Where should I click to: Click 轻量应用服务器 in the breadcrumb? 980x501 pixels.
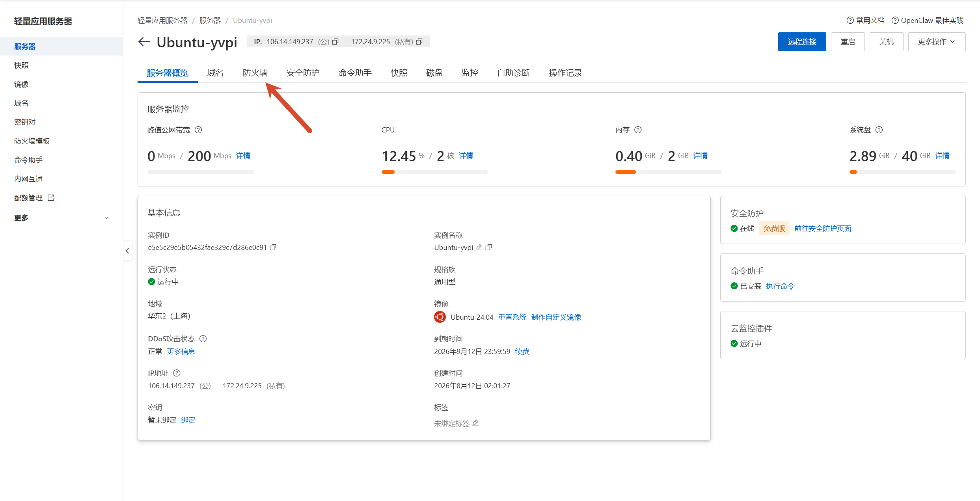coord(162,20)
